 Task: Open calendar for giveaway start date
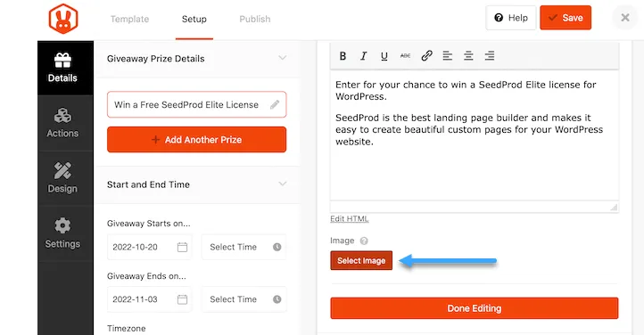[182, 247]
